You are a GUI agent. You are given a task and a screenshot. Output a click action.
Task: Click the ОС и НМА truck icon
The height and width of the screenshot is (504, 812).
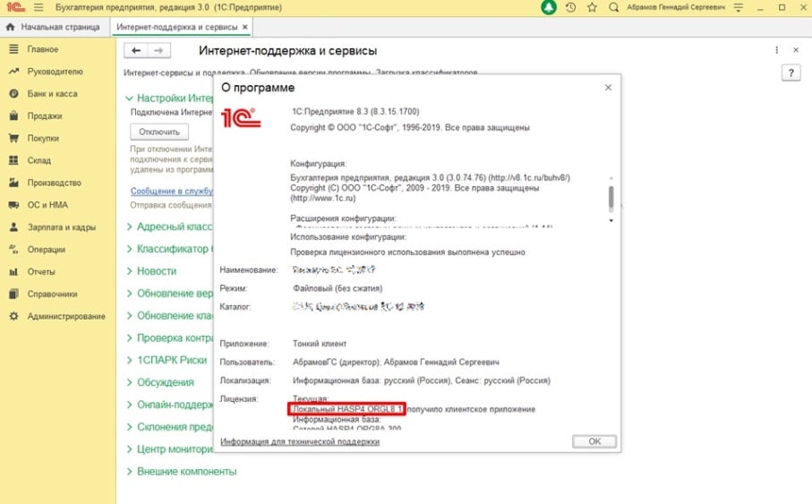(14, 205)
